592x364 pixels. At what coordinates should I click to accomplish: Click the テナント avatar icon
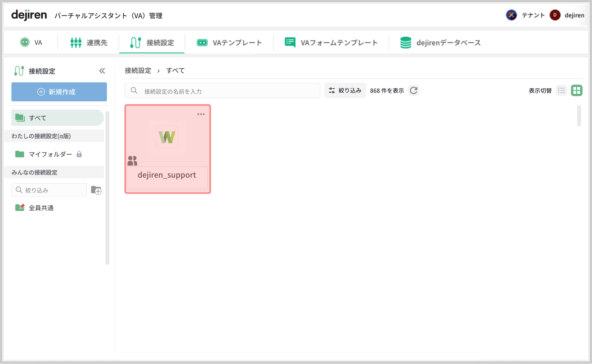click(511, 15)
